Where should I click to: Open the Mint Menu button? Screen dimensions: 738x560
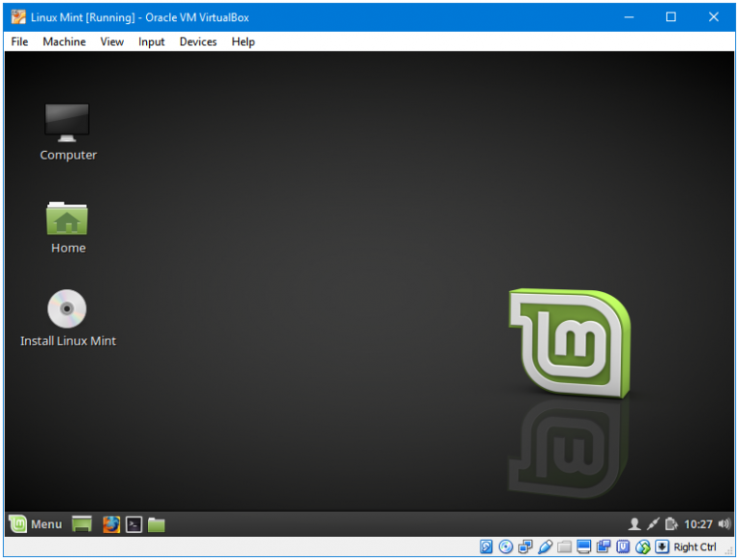(36, 524)
